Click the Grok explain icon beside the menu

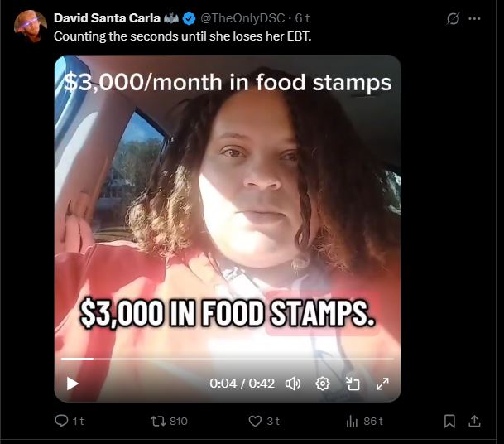tap(453, 19)
